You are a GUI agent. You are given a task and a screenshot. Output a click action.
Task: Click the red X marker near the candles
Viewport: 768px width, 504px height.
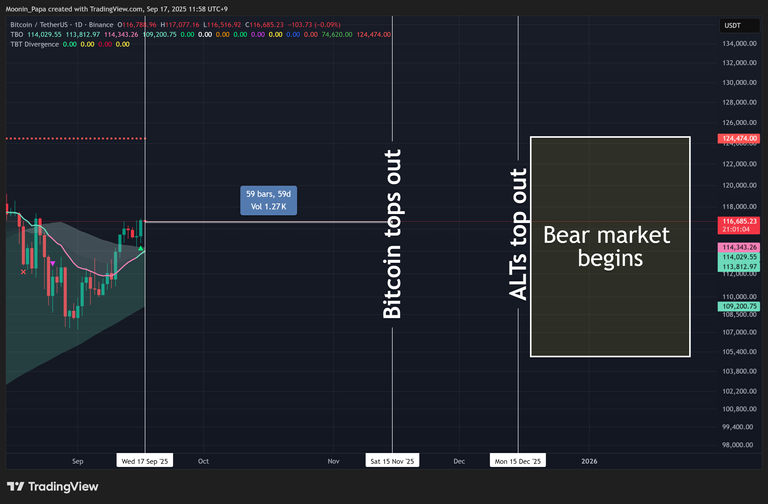tap(24, 272)
